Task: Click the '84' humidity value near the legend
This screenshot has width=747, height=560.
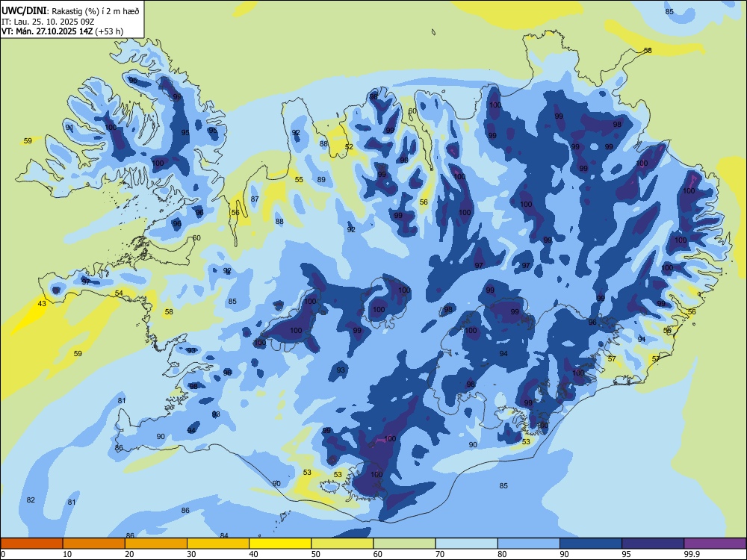Action: point(224,535)
